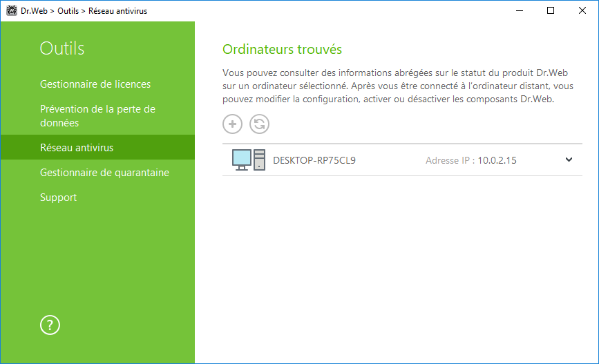
Task: Click the Outils sidebar heading
Action: [62, 48]
